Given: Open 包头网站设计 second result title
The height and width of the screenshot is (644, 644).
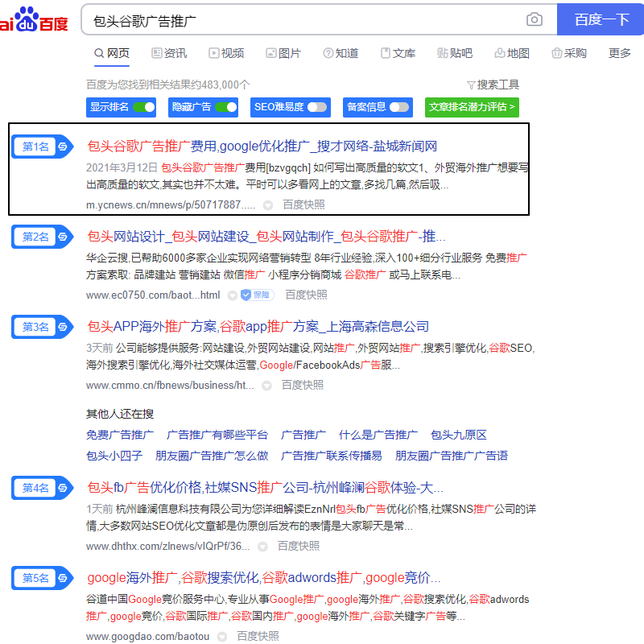Looking at the screenshot, I should (266, 237).
